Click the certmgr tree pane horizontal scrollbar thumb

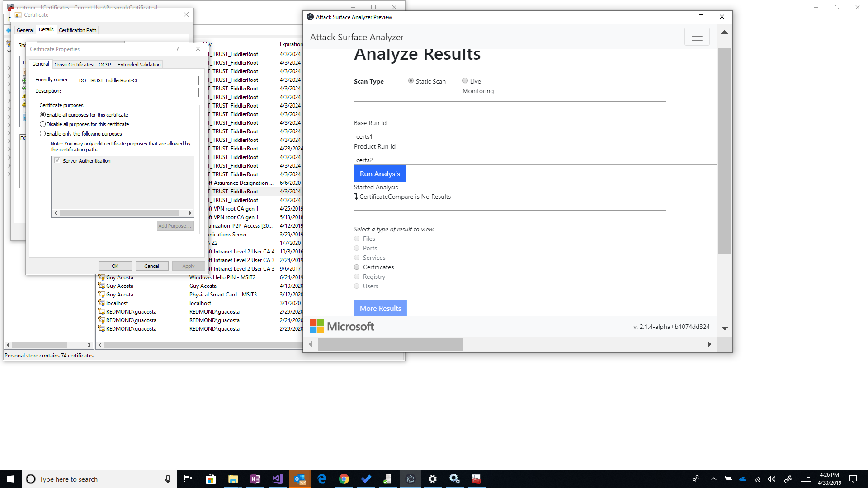(x=40, y=345)
